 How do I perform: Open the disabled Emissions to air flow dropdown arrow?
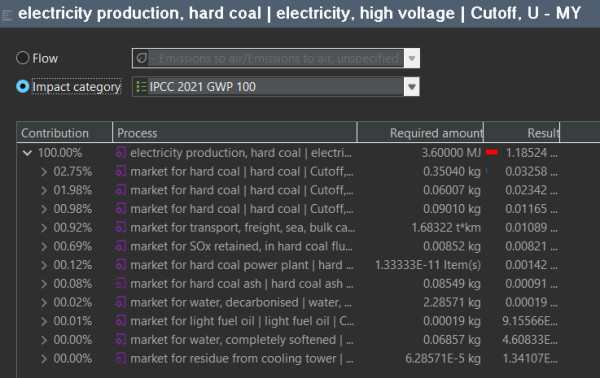pyautogui.click(x=412, y=59)
